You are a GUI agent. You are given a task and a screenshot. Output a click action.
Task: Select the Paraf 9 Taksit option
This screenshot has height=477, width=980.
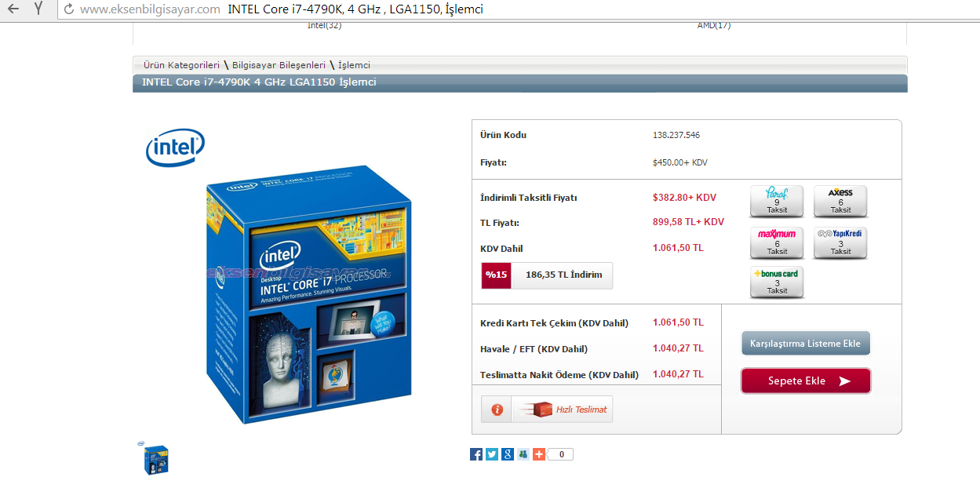click(777, 202)
